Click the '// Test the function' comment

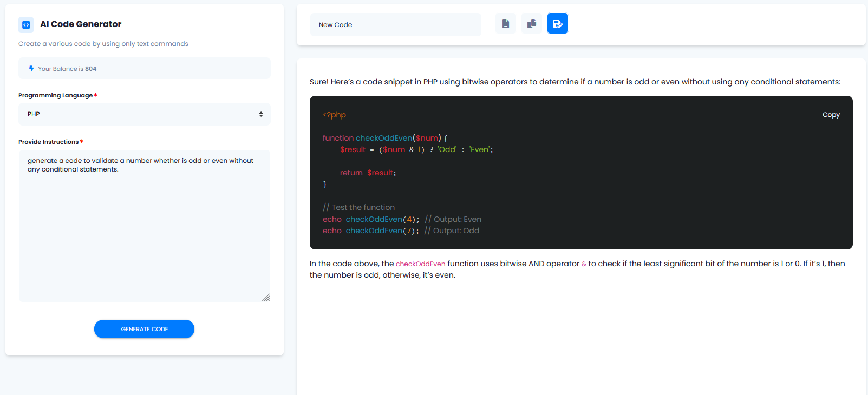[x=358, y=207]
